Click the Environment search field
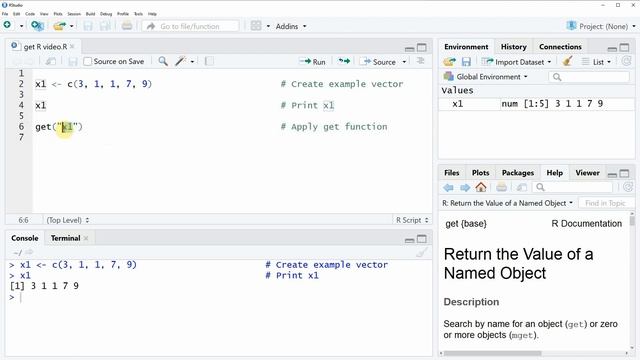 589,77
